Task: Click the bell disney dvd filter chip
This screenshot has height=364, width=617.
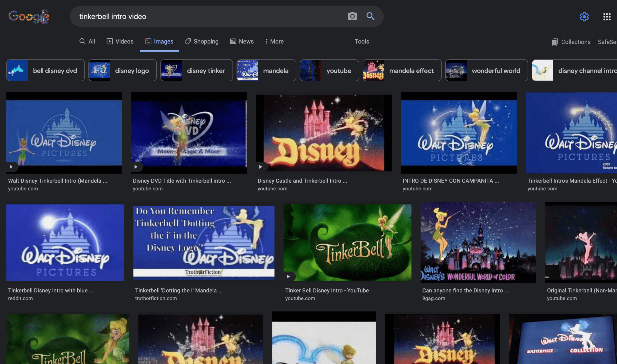Action: [x=45, y=70]
